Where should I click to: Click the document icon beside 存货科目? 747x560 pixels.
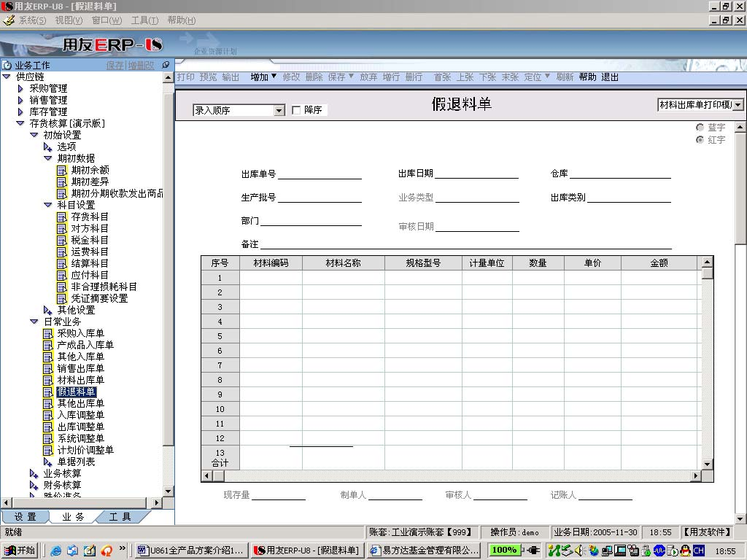click(x=62, y=217)
